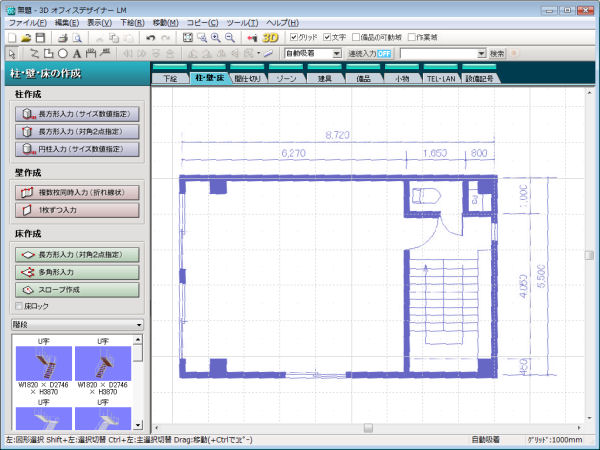Toggle the グリッド (grid) checkbox

pos(293,37)
